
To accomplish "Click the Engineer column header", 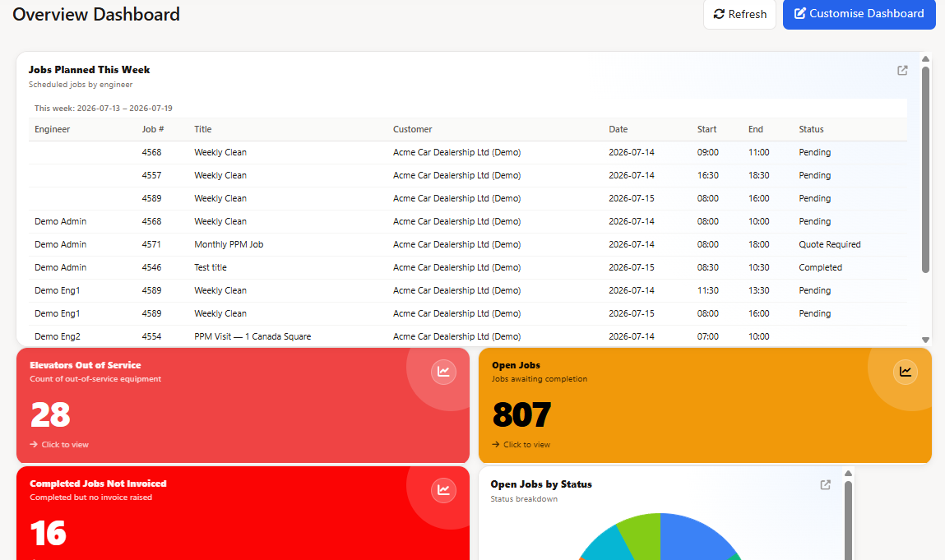I will pyautogui.click(x=53, y=129).
